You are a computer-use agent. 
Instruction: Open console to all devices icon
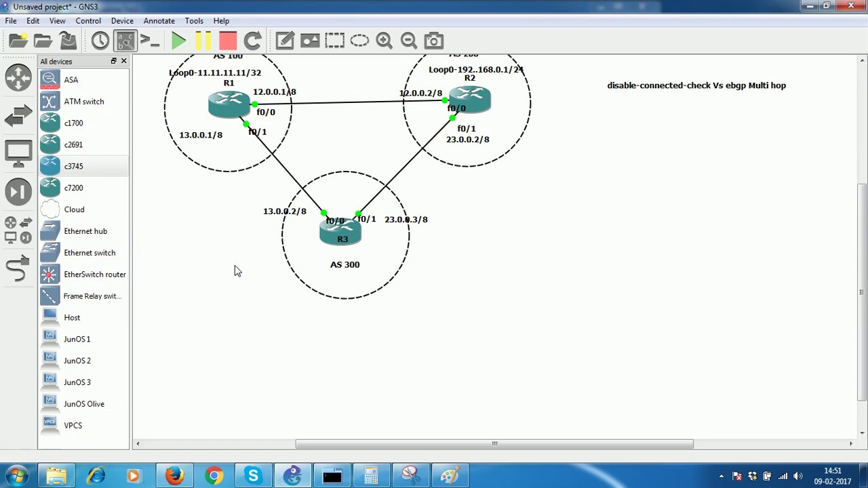click(x=150, y=41)
